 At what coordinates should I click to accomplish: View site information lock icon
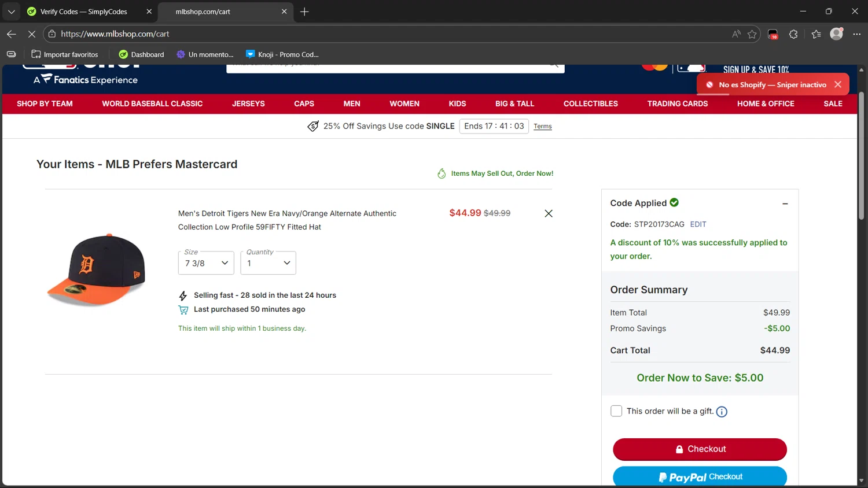[52, 34]
